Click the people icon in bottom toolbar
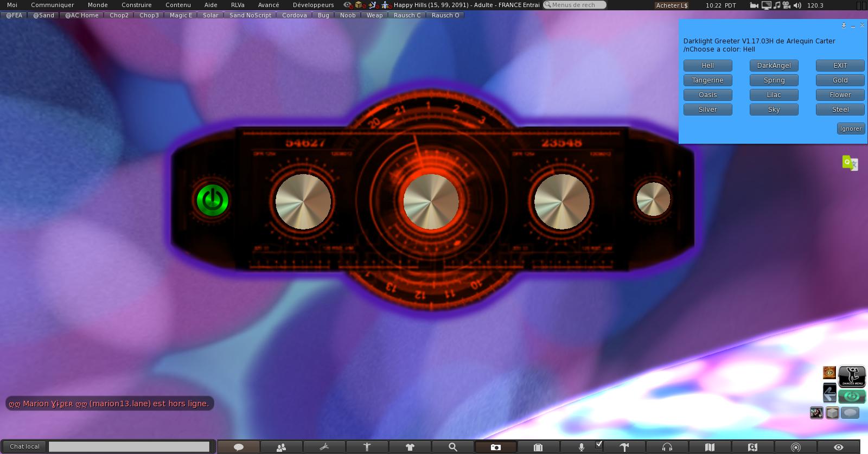Screen dimensions: 868x454 pos(281,447)
